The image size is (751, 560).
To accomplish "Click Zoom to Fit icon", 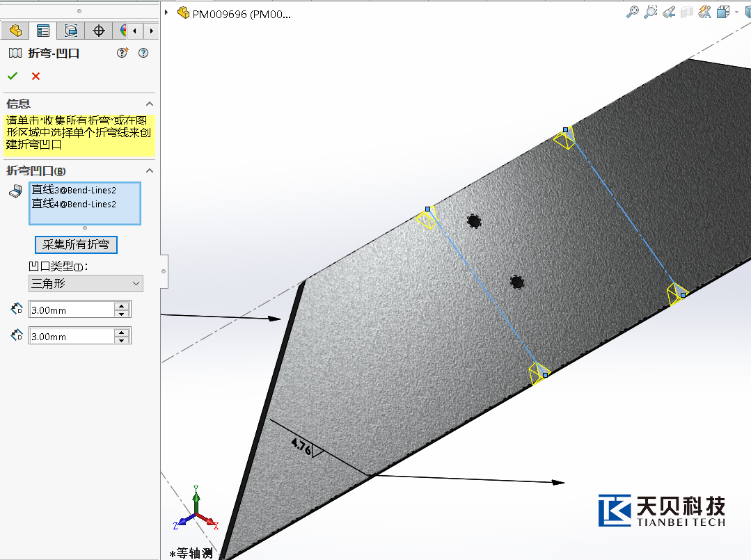I will (632, 12).
